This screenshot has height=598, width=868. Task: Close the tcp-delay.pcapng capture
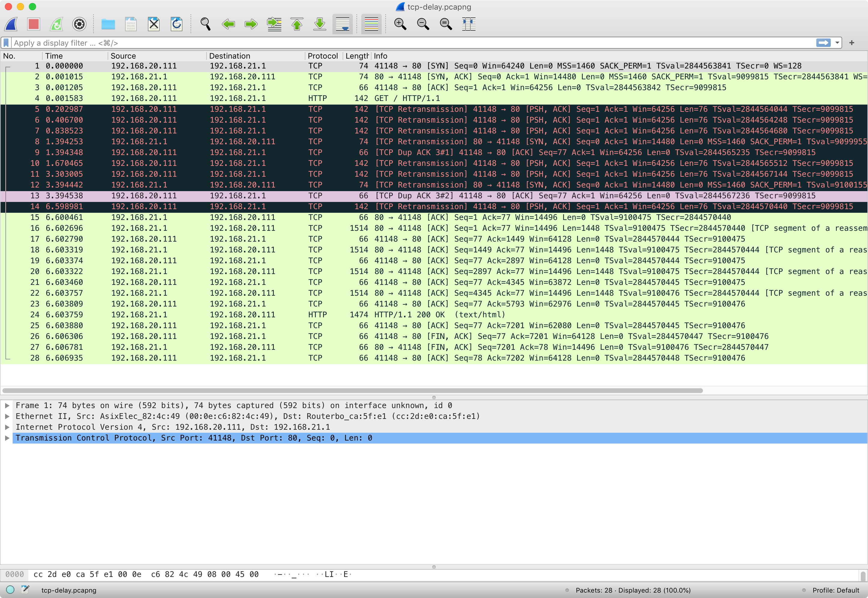point(153,24)
